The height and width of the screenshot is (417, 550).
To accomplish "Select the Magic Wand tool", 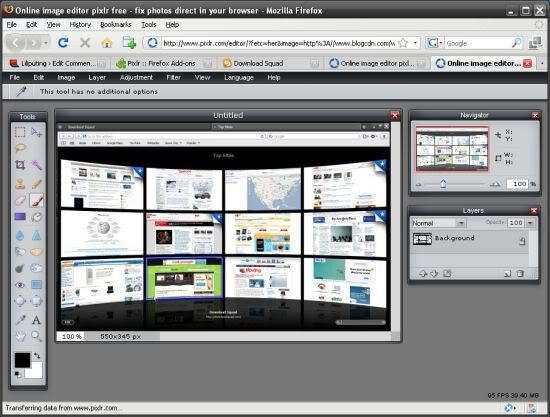I will point(36,165).
